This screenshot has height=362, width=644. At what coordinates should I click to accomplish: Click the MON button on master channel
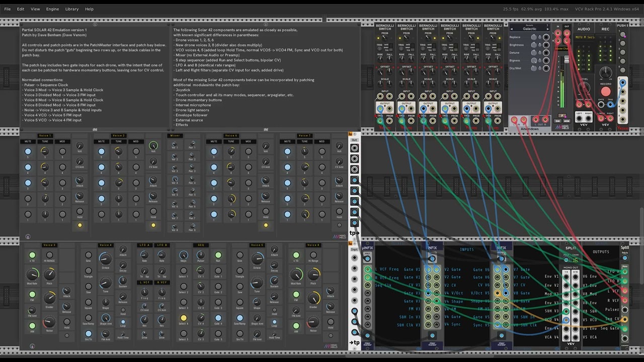(567, 121)
